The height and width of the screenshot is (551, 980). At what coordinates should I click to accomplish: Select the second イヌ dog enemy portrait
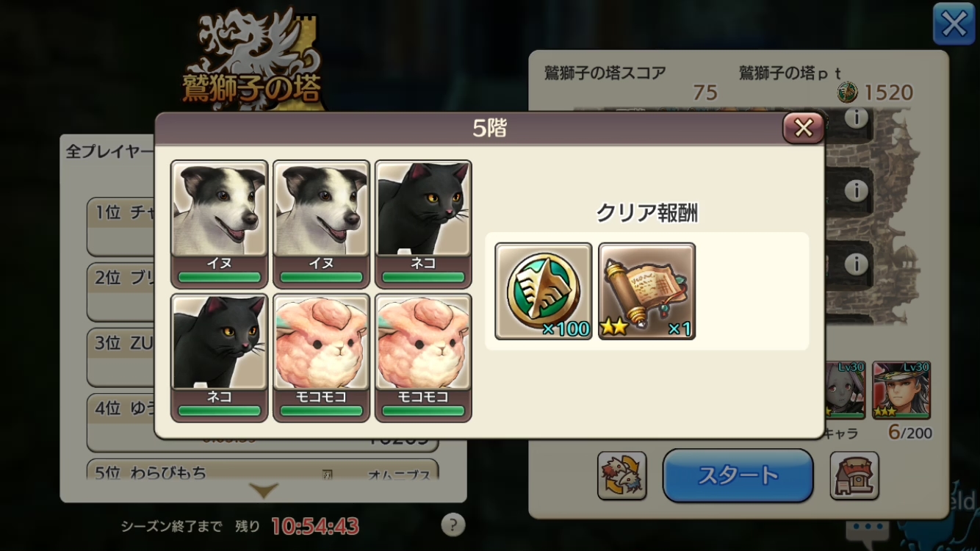point(321,224)
